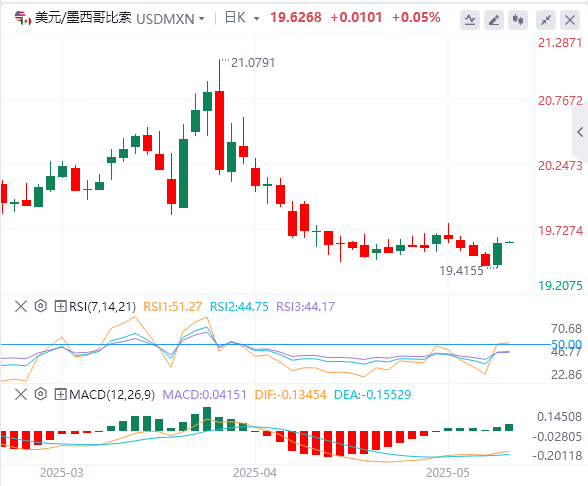The height and width of the screenshot is (486, 588).
Task: Click the MACD:0.04151 value
Action: coord(204,394)
